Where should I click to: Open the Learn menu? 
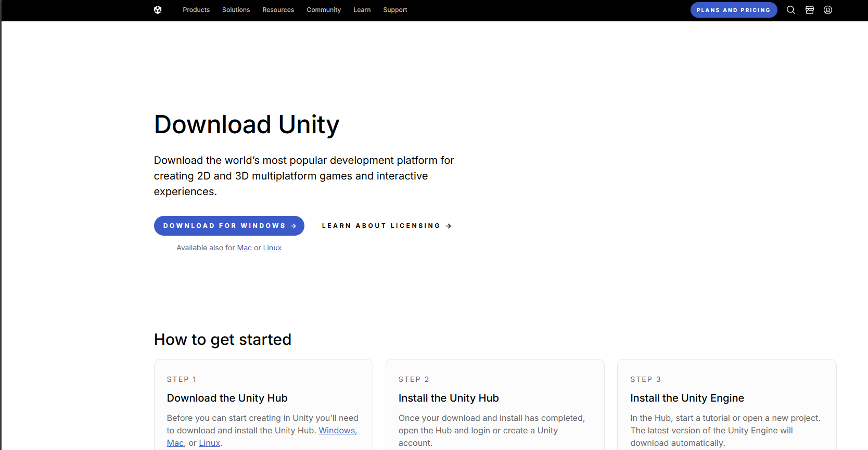[x=362, y=10]
